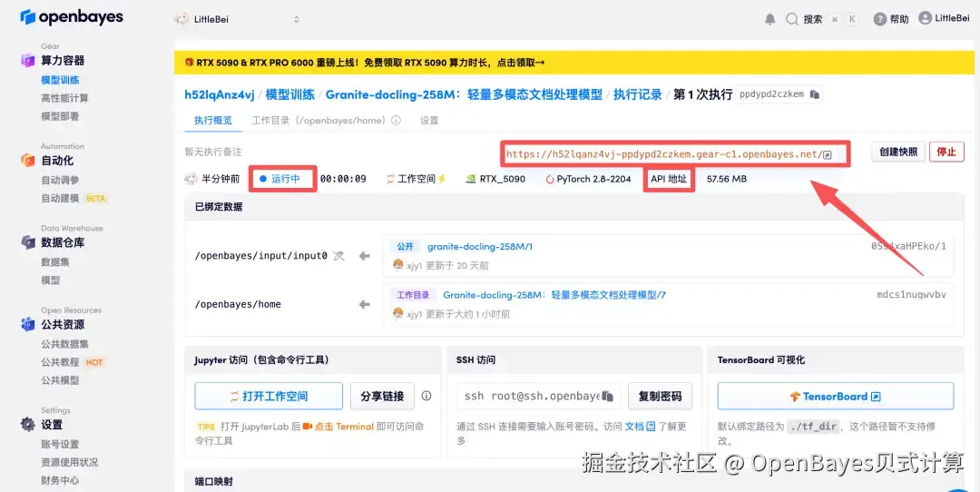Click the 数据仓库 section icon

pos(27,242)
